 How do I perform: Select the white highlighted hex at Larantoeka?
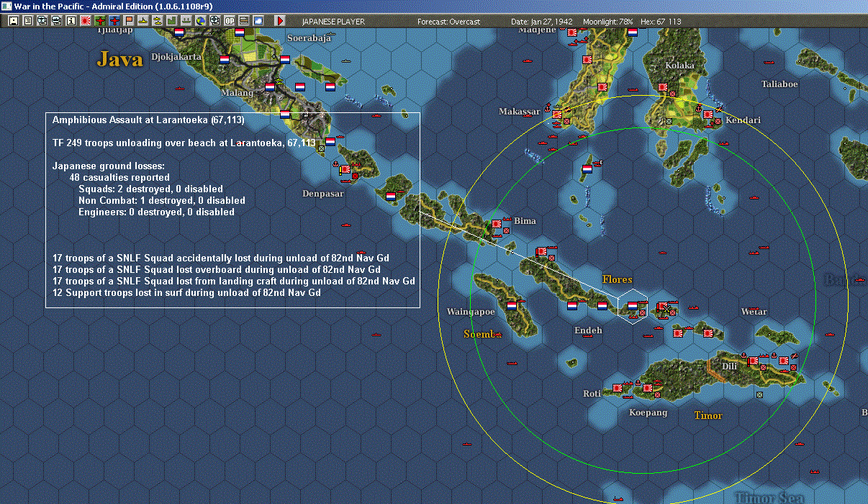click(x=632, y=306)
